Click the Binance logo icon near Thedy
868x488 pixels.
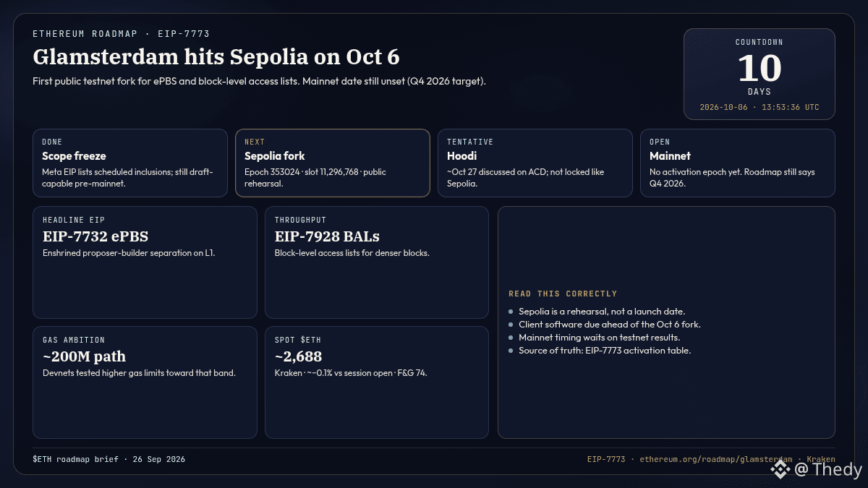pos(780,470)
